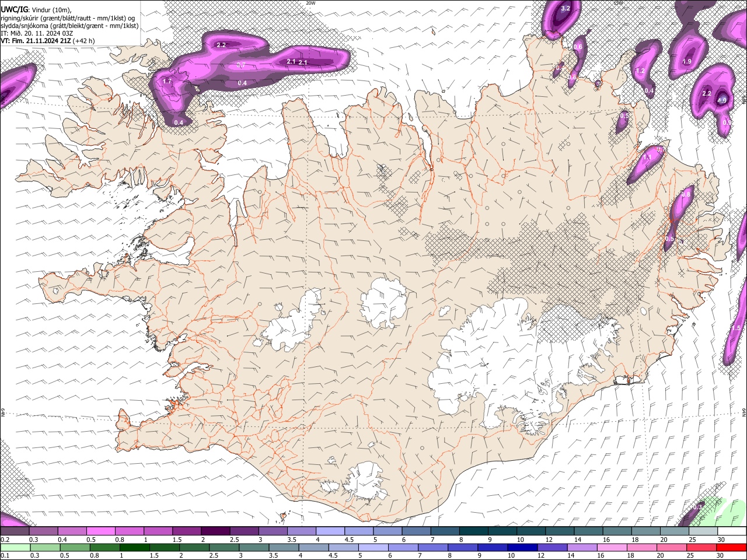
Task: Click the pink swatch labelled 16 in lower legend
Action: (x=611, y=547)
